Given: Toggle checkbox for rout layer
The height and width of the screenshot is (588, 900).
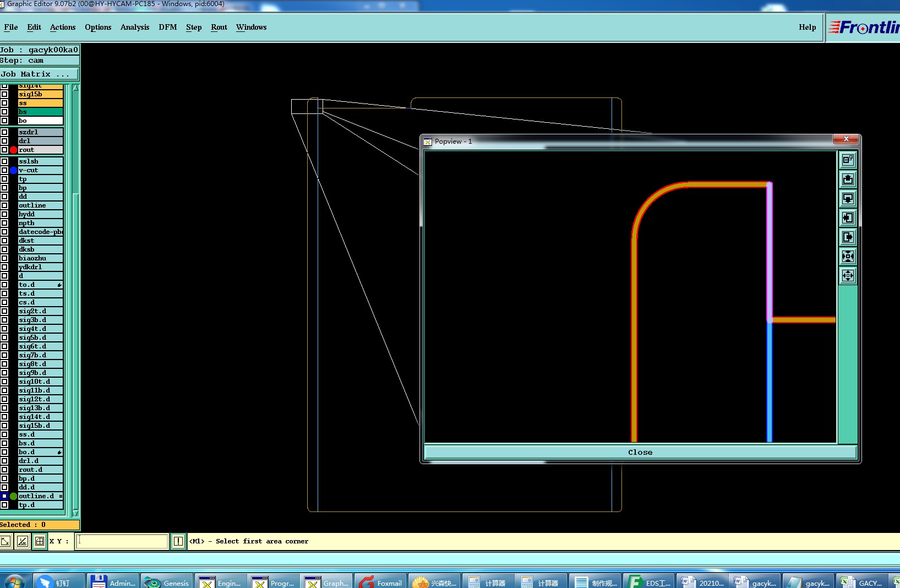Looking at the screenshot, I should pyautogui.click(x=4, y=150).
